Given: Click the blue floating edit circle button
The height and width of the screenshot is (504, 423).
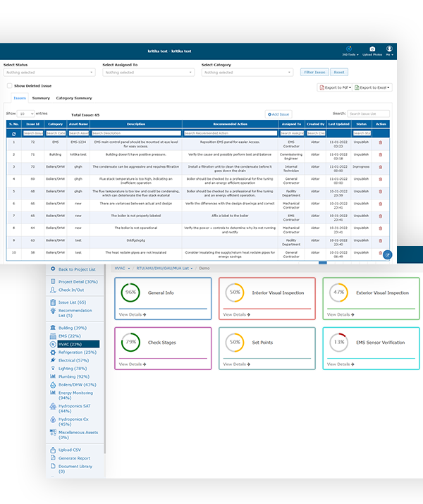Looking at the screenshot, I should [388, 255].
